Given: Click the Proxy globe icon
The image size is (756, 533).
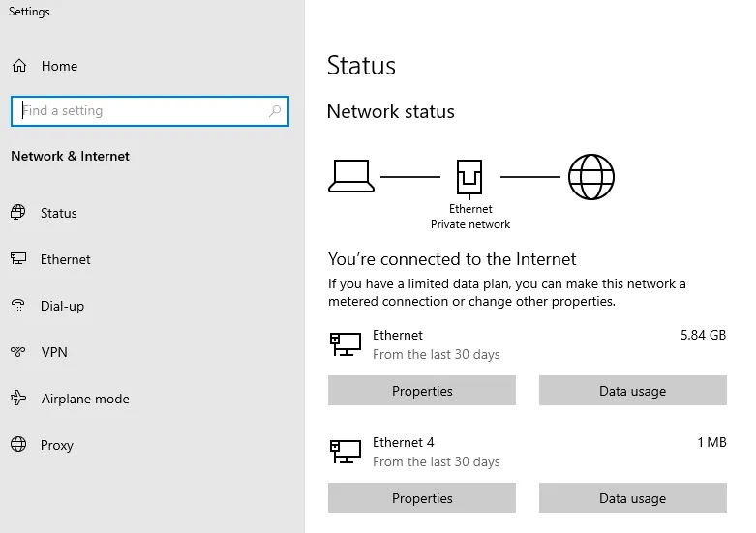Looking at the screenshot, I should [x=18, y=445].
